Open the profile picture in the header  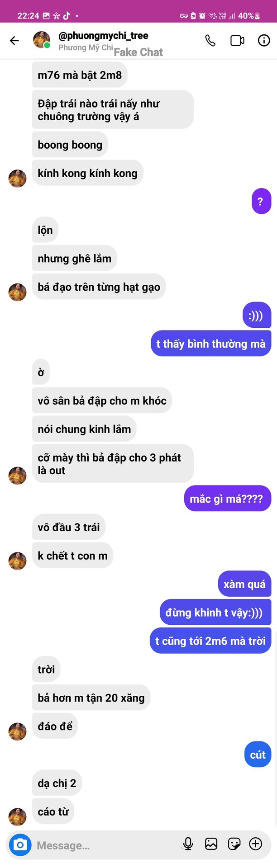point(42,40)
